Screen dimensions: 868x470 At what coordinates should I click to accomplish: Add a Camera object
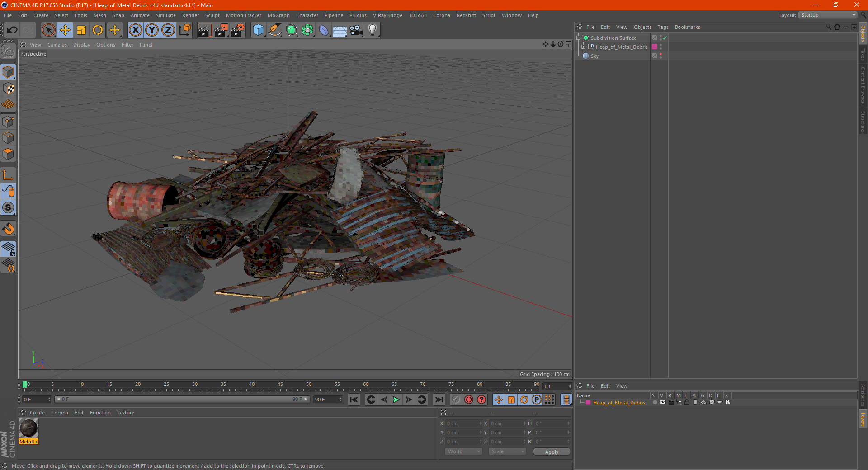pyautogui.click(x=356, y=30)
